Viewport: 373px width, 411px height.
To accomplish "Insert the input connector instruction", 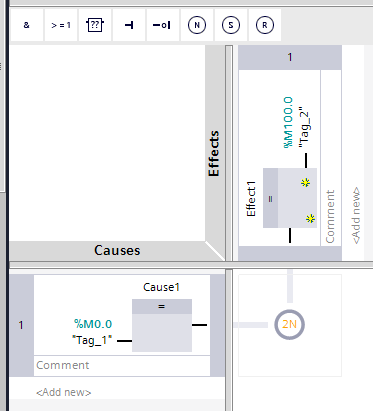I will [129, 25].
